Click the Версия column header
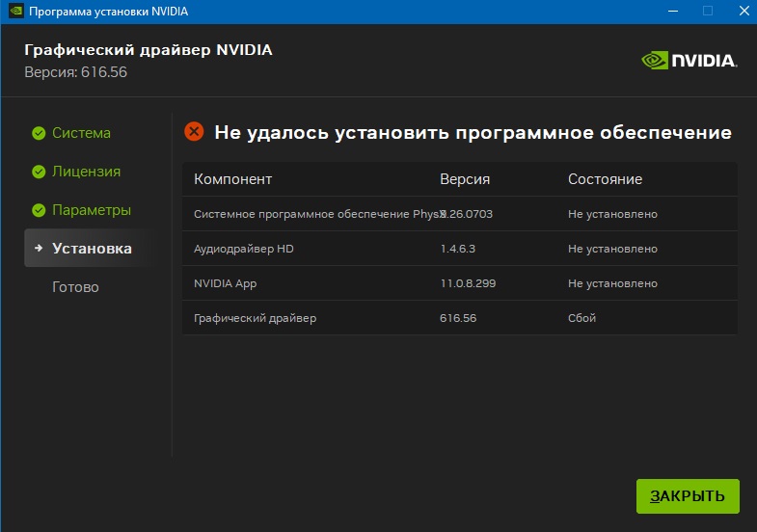Screen dimensions: 757x532 465,179
